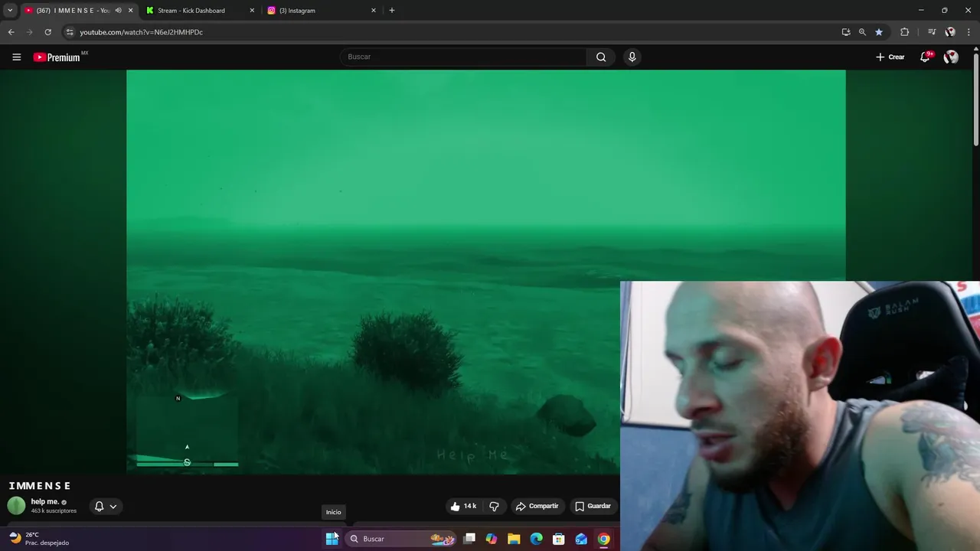Switch to Stream - Kick Dashboard tab
This screenshot has width=980, height=551.
tap(191, 11)
